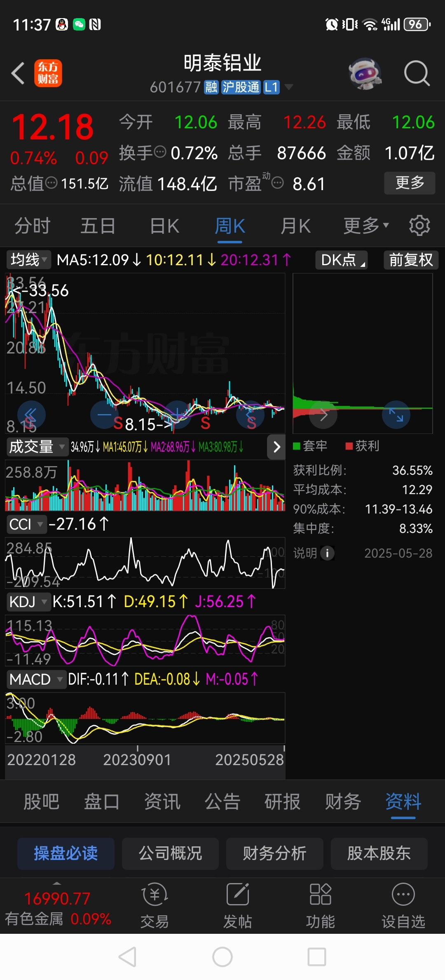Open the 公司概况 section
The height and width of the screenshot is (980, 445).
[170, 853]
